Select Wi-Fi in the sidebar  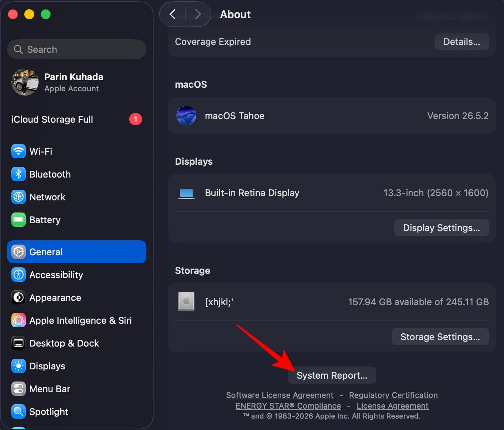pyautogui.click(x=77, y=151)
